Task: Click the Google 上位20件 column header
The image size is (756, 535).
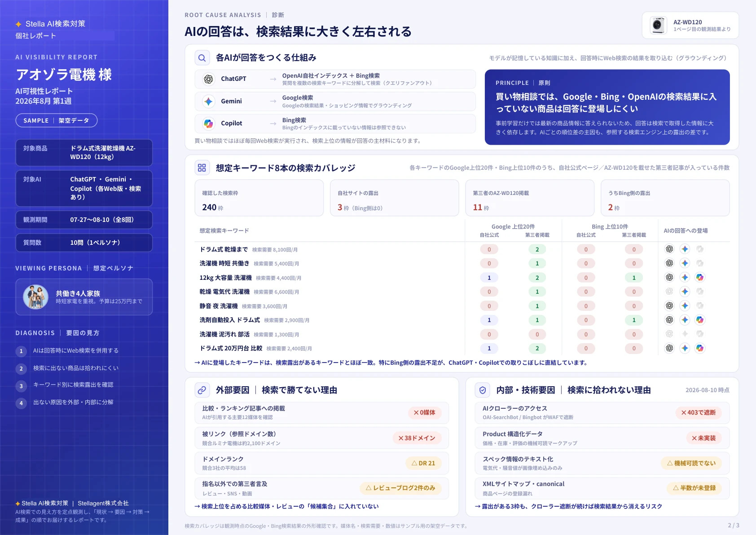Action: click(513, 227)
